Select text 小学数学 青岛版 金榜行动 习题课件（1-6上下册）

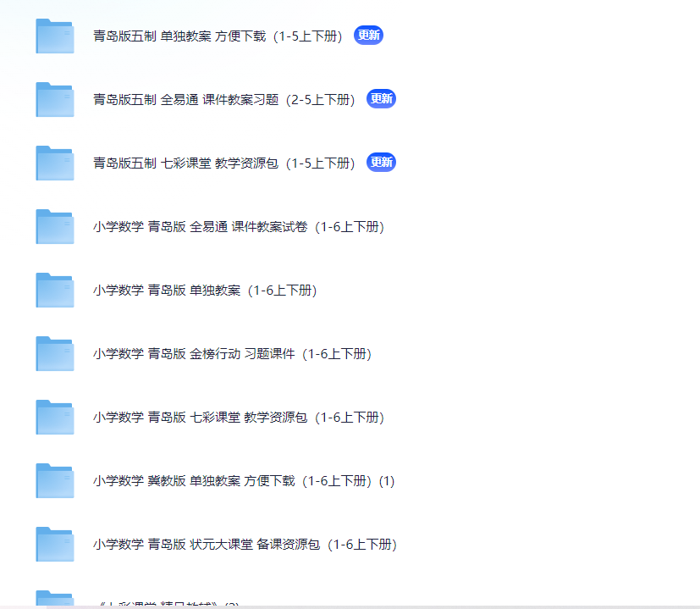(233, 353)
